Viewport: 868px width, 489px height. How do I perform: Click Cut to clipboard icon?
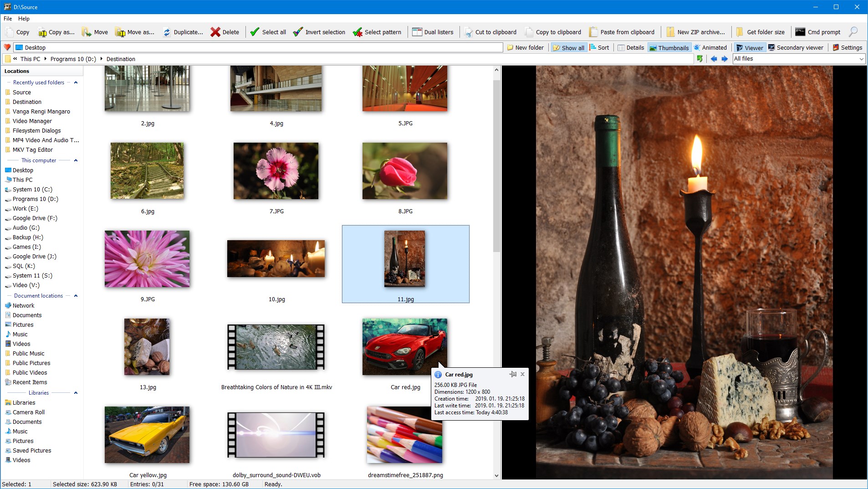[469, 32]
